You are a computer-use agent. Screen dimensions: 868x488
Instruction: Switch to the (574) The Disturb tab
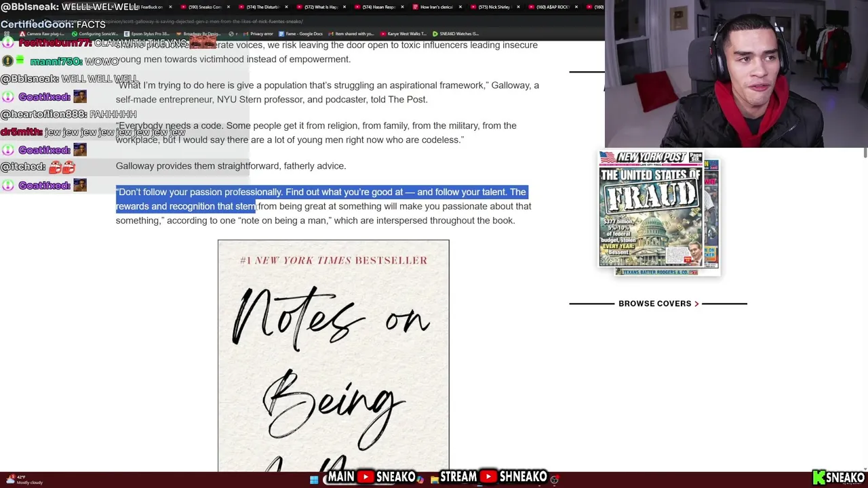263,7
